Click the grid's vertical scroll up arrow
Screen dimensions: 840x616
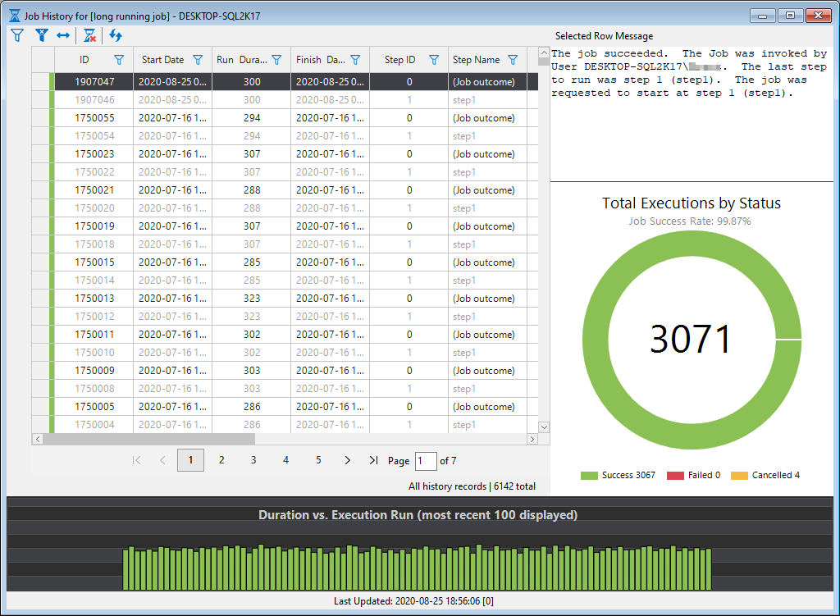pos(545,53)
